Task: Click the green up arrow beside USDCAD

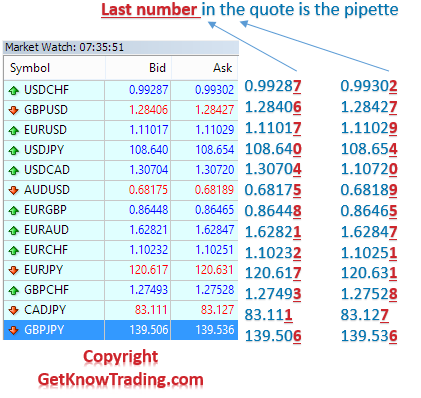Action: 14,170
